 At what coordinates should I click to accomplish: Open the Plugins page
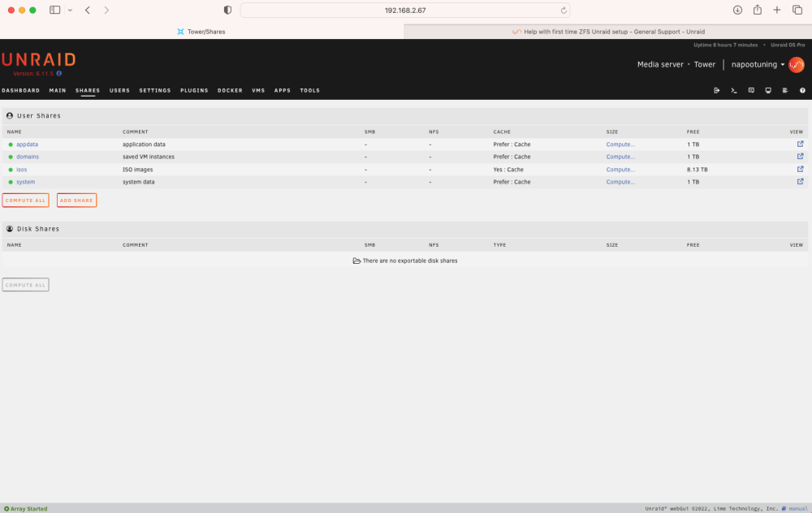[194, 91]
